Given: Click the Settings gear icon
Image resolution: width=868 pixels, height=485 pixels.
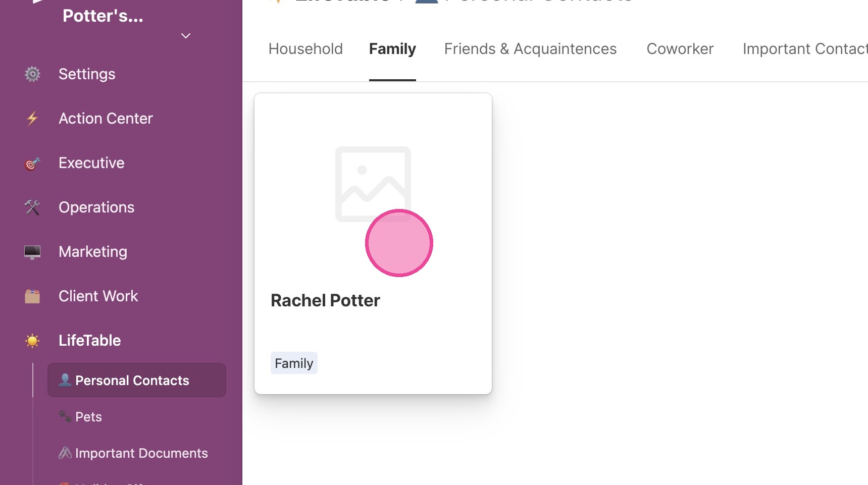Looking at the screenshot, I should pyautogui.click(x=32, y=74).
